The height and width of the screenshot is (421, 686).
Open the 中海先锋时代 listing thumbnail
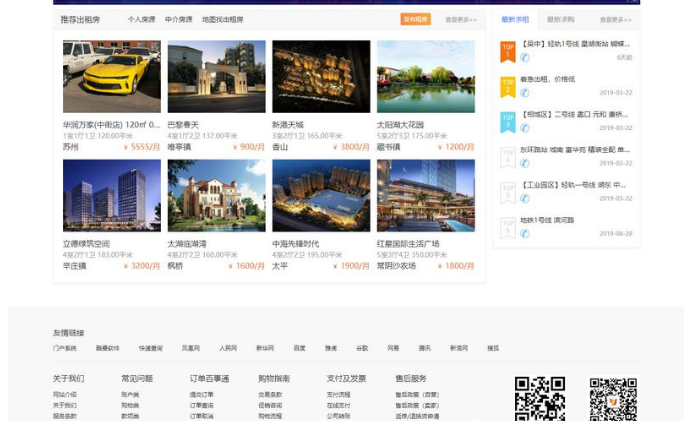(320, 195)
